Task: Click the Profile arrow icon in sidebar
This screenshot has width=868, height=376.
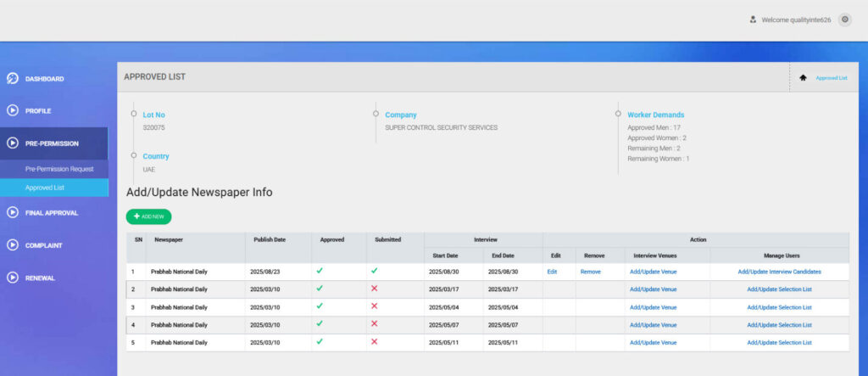Action: [x=13, y=110]
